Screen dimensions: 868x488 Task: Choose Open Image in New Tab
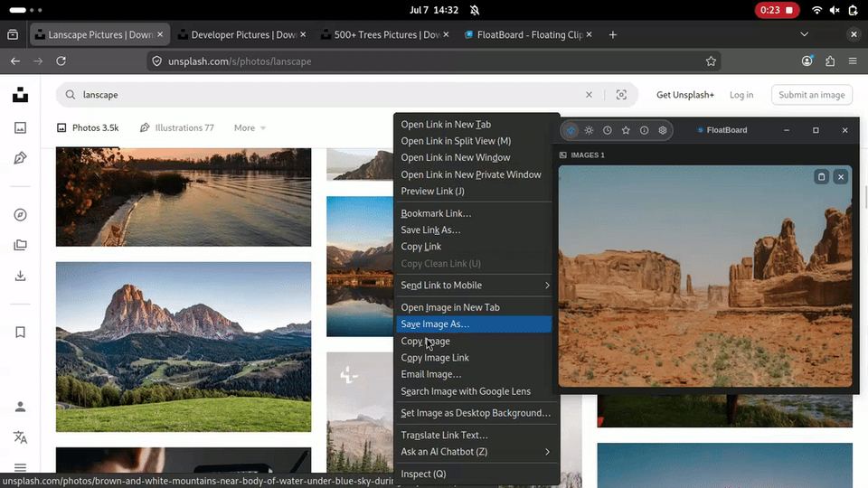point(474,307)
